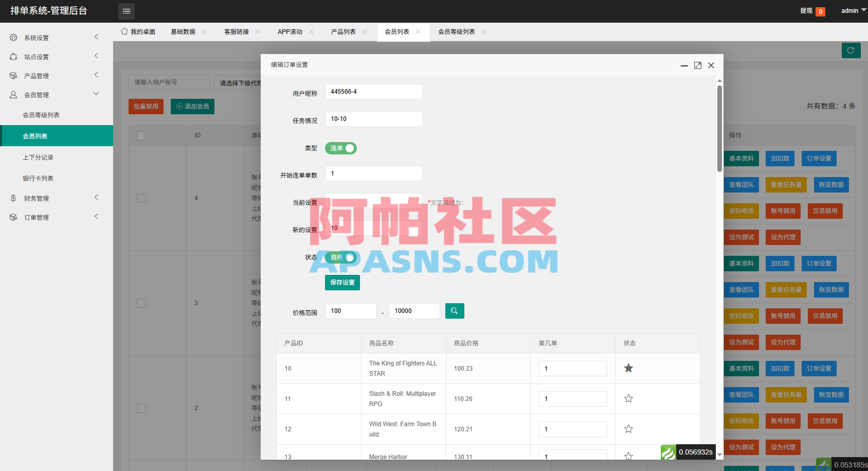Click the minimum price input 100

pyautogui.click(x=351, y=311)
